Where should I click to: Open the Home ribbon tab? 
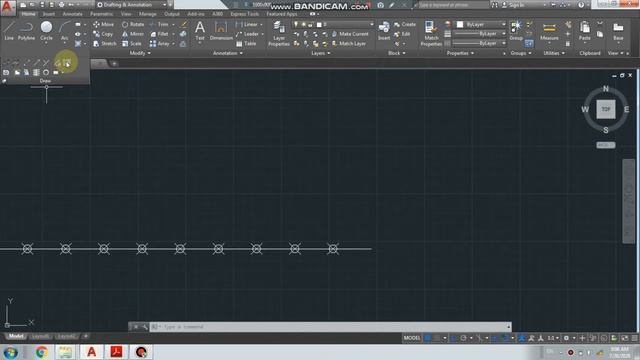coord(28,14)
